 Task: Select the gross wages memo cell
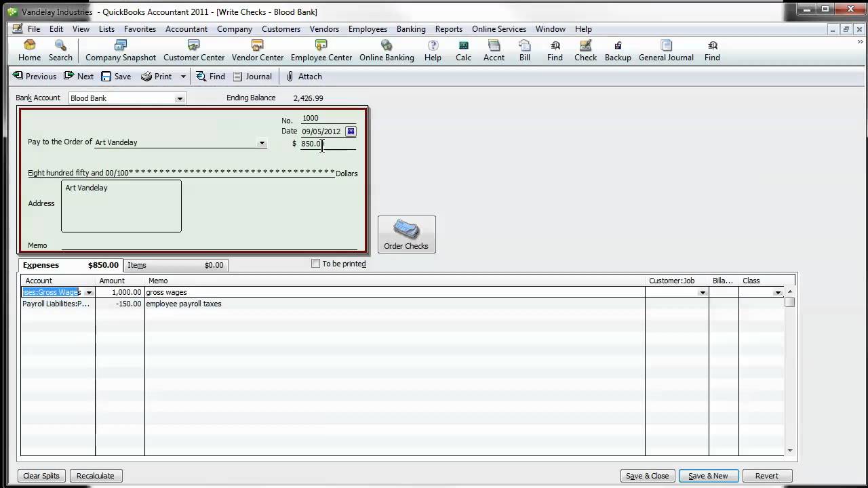[395, 293]
